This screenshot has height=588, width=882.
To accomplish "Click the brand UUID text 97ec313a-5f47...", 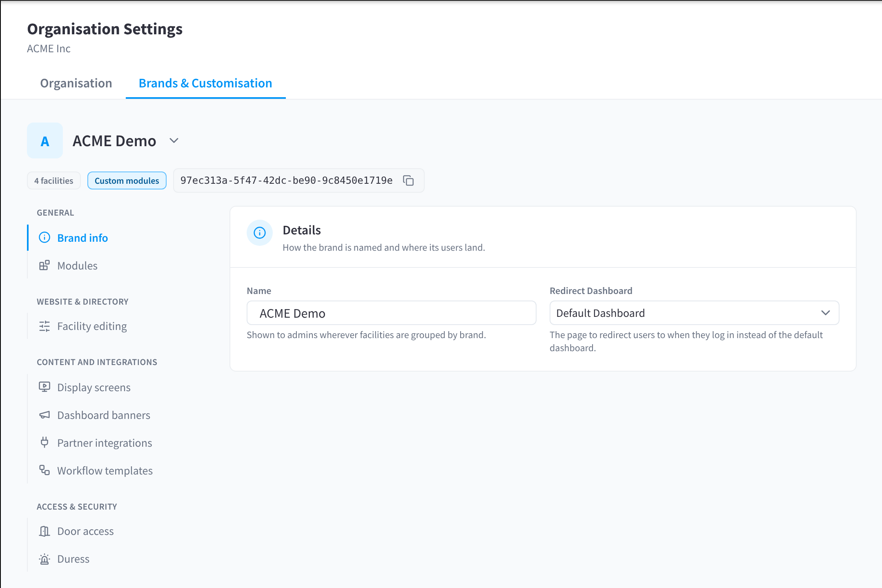I will point(287,180).
